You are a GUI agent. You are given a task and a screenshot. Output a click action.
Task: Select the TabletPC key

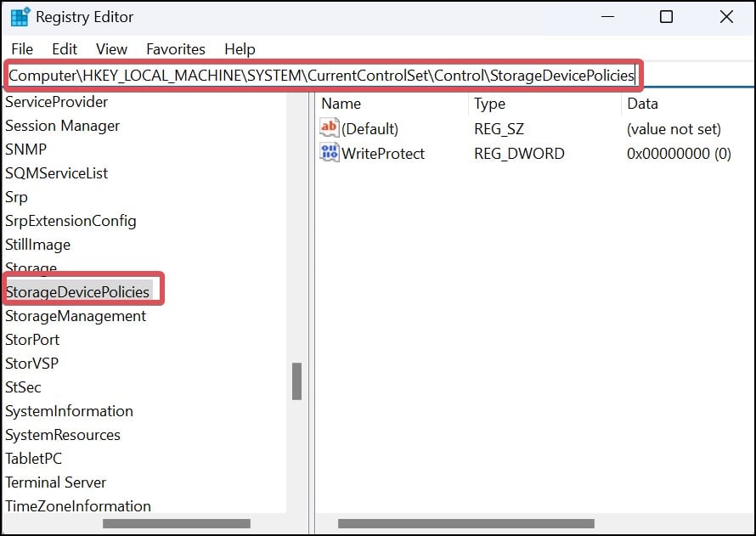tap(33, 459)
